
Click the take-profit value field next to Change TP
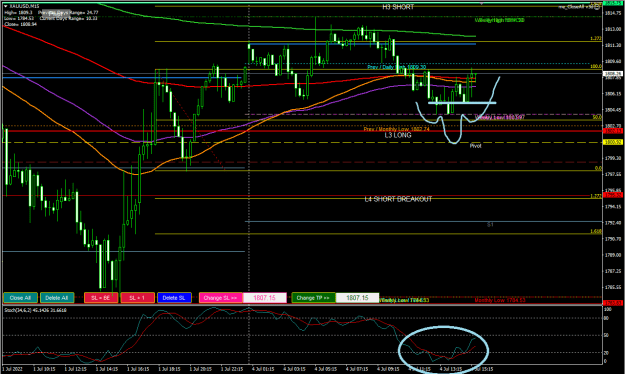(358, 298)
